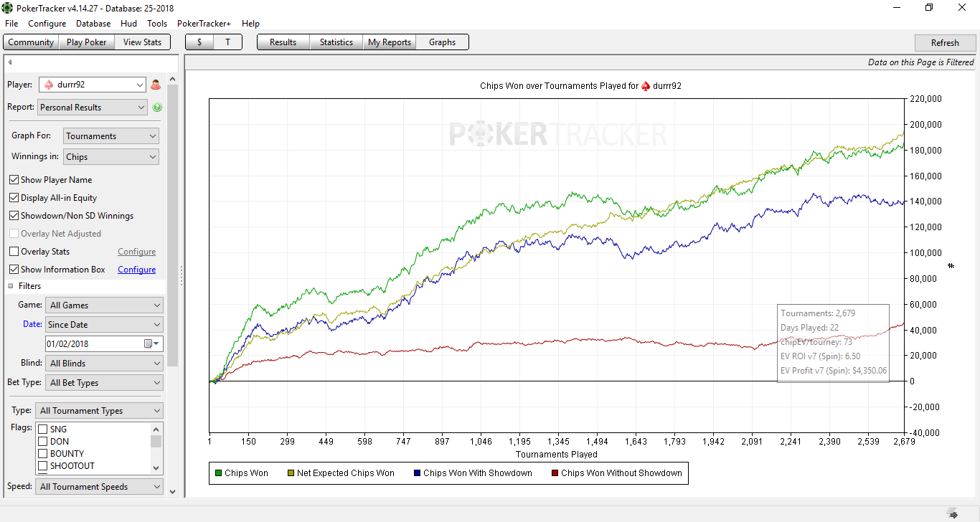Click the green report help icon

click(157, 108)
